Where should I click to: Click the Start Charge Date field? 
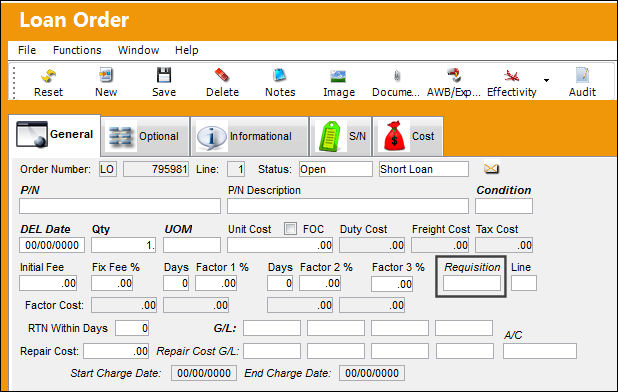[x=204, y=373]
